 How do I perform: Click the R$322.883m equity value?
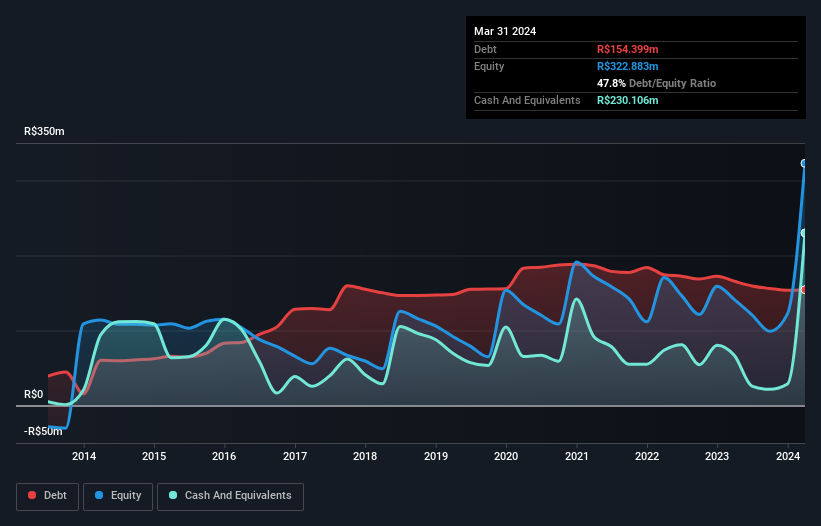click(x=627, y=66)
